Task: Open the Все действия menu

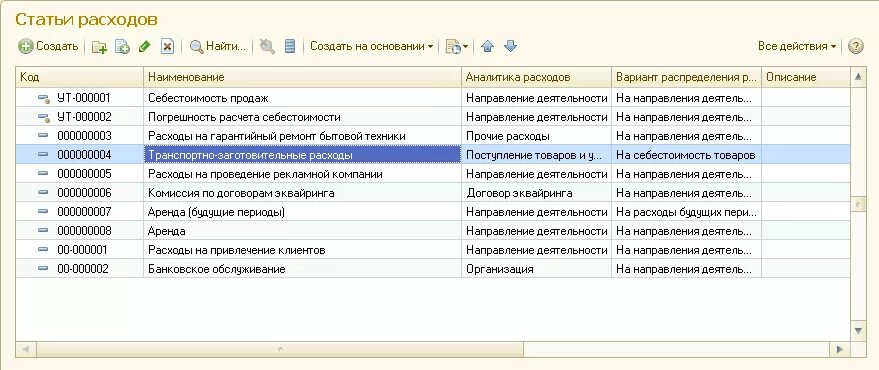Action: tap(797, 47)
